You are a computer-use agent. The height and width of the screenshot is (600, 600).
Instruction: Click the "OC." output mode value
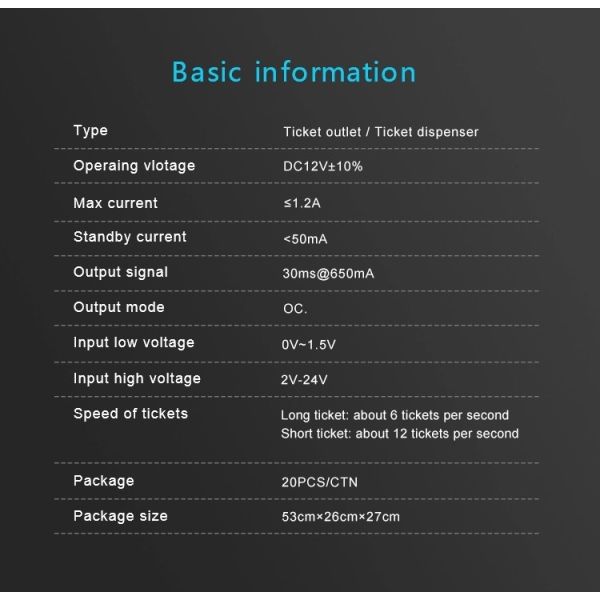tap(295, 309)
